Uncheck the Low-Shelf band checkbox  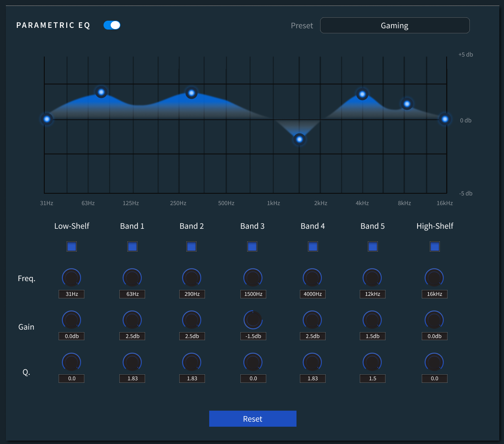72,246
